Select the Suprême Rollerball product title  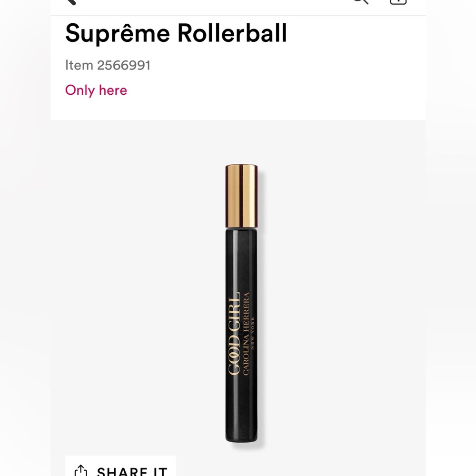tap(176, 33)
